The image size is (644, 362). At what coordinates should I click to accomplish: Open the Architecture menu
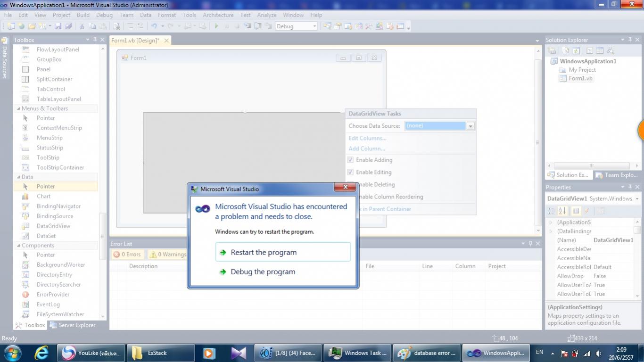click(x=218, y=15)
